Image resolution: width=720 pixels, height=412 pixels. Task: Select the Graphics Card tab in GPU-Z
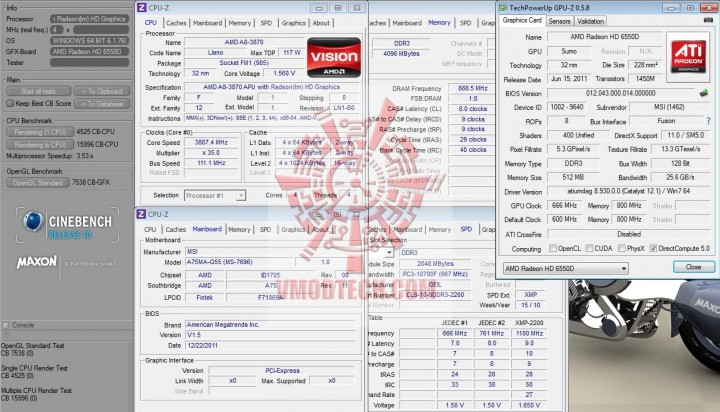coord(522,20)
